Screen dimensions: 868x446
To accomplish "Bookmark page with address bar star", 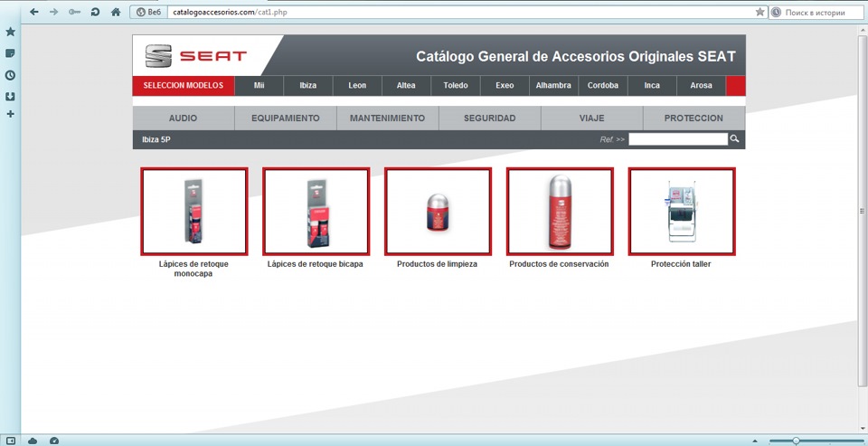I will (x=760, y=12).
